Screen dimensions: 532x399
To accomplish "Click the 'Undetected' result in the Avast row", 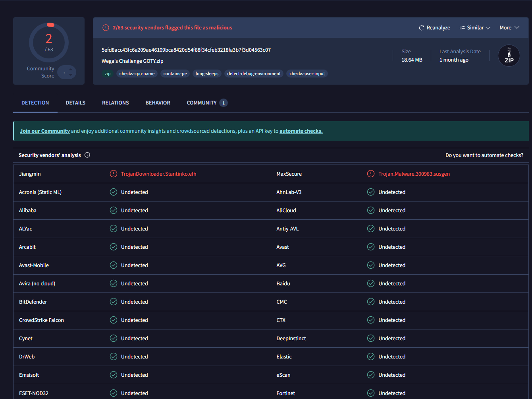I will tap(392, 247).
